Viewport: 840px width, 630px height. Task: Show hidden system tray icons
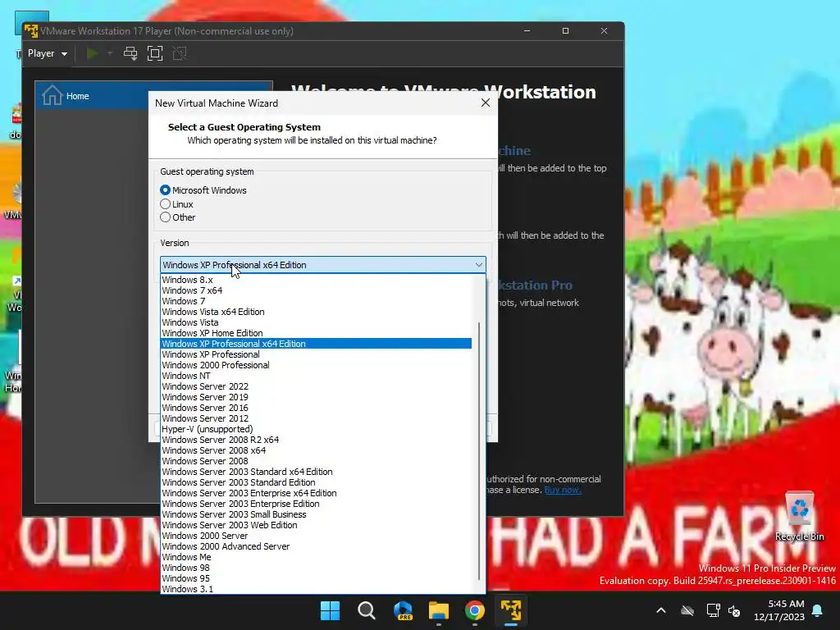(x=661, y=610)
